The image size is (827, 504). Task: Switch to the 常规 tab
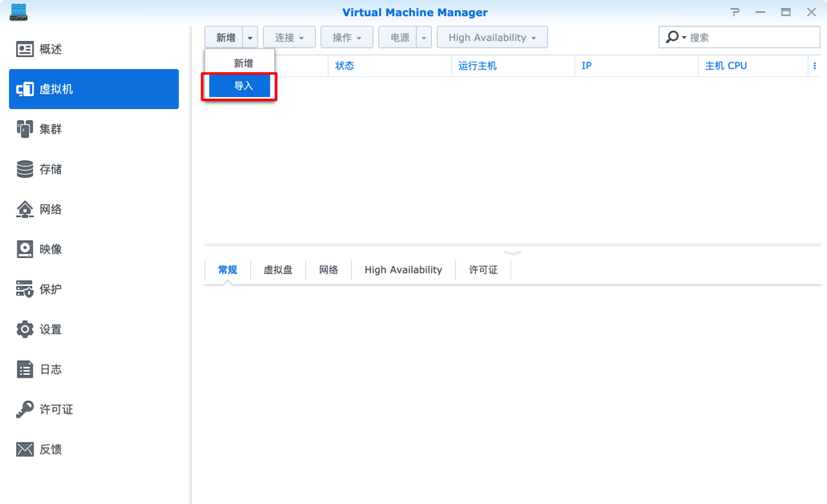point(228,270)
